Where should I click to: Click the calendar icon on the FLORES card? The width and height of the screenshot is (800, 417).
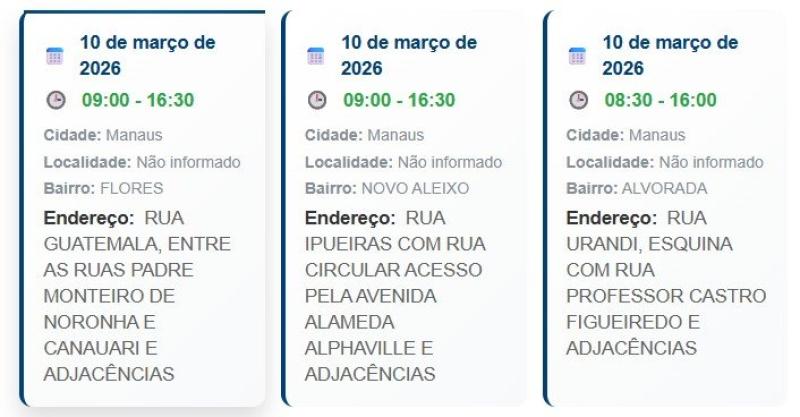click(x=55, y=56)
